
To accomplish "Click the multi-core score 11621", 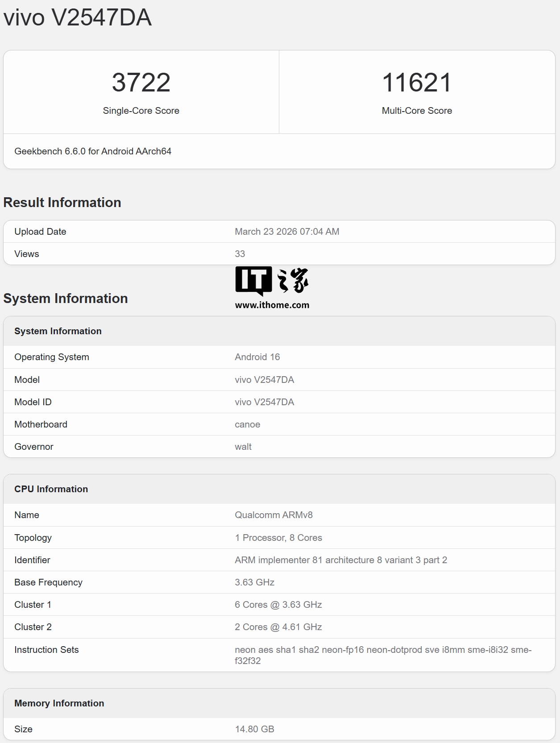I will point(417,83).
